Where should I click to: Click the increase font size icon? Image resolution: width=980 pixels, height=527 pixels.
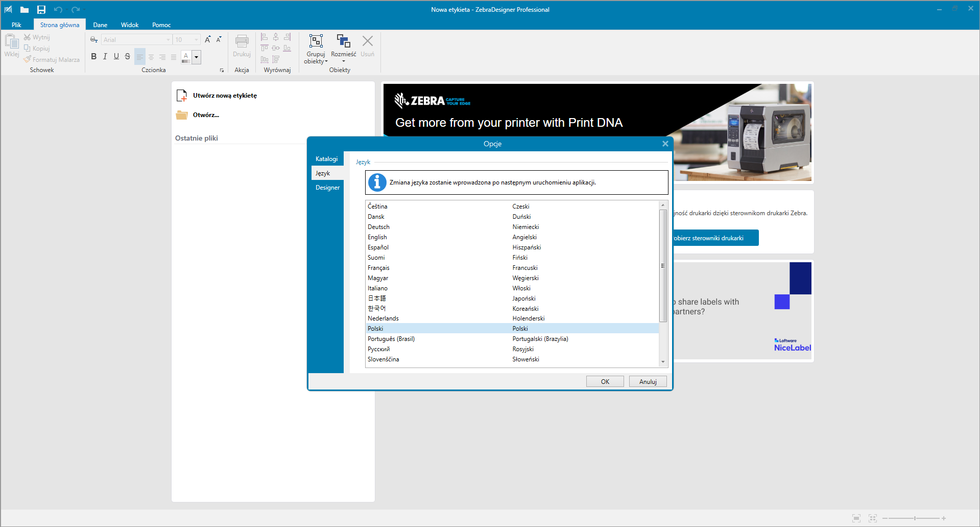click(208, 39)
